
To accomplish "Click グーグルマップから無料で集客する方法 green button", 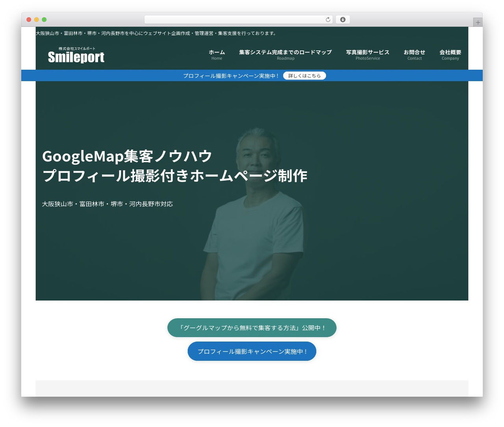I will click(x=252, y=328).
